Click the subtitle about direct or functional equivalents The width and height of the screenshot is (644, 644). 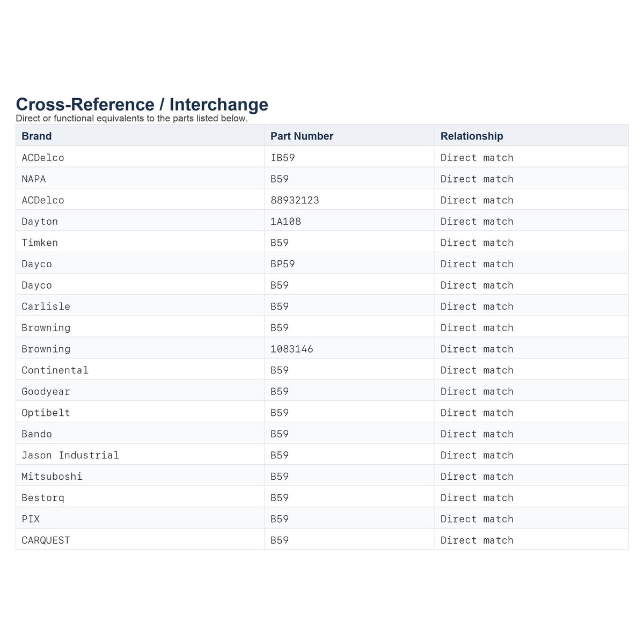(x=132, y=119)
